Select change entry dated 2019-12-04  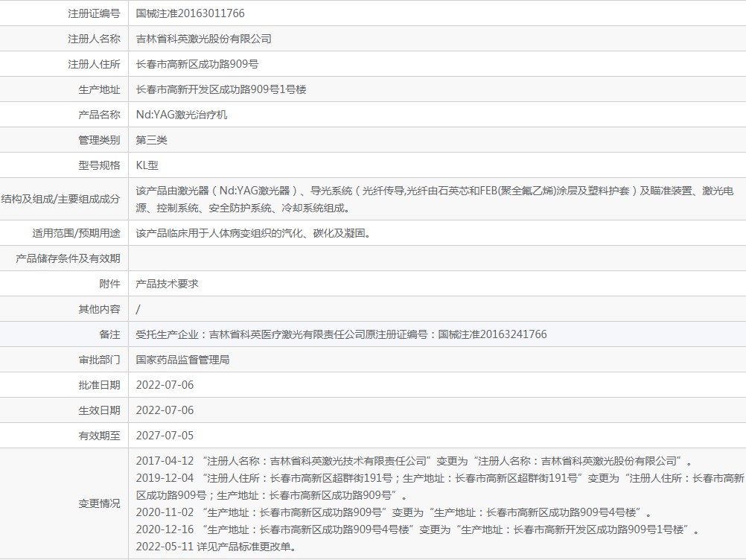[x=440, y=478]
